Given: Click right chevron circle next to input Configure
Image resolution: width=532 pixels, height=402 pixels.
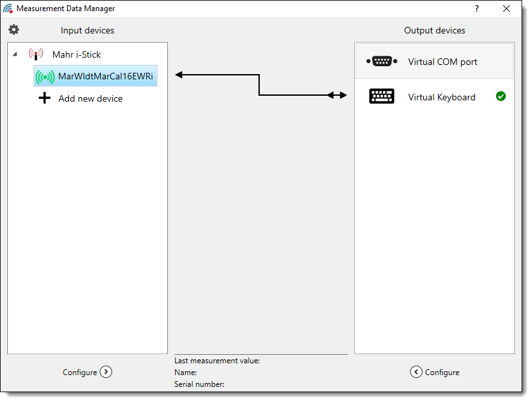Looking at the screenshot, I should (106, 372).
